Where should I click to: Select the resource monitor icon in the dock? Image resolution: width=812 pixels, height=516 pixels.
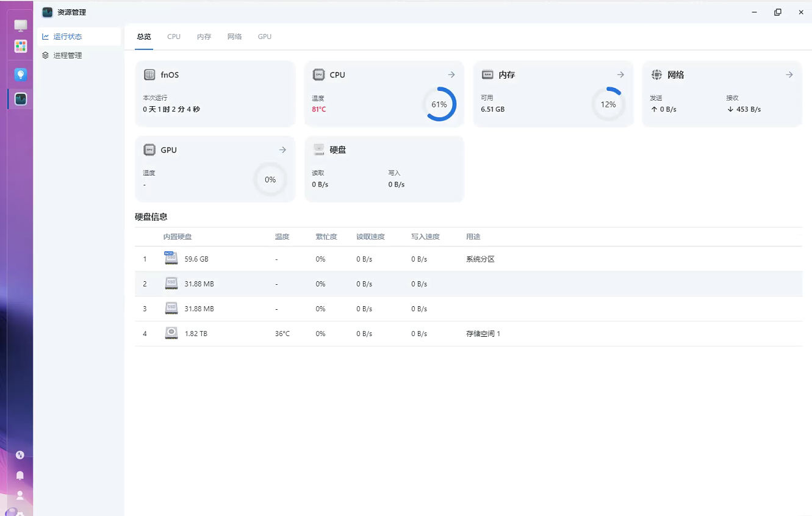(x=21, y=98)
